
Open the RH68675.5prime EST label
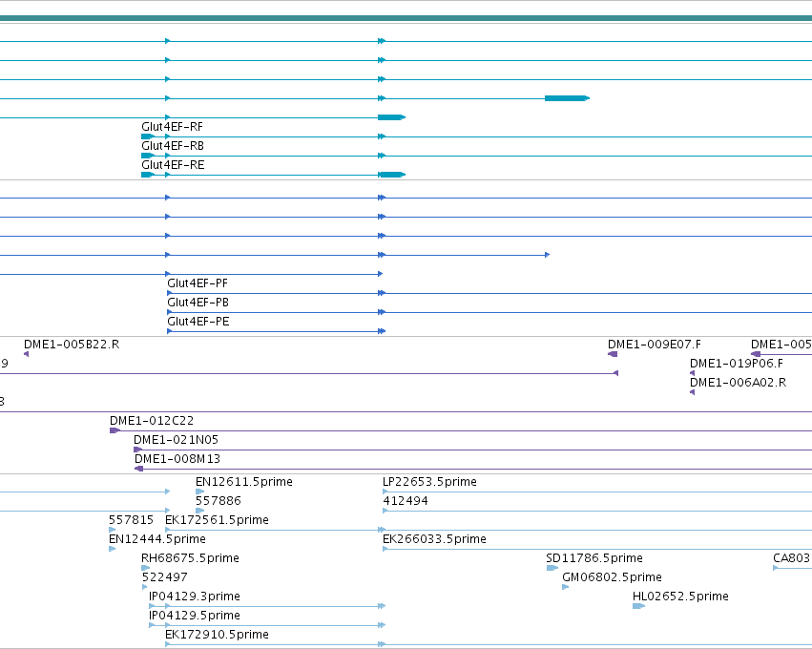coord(190,558)
